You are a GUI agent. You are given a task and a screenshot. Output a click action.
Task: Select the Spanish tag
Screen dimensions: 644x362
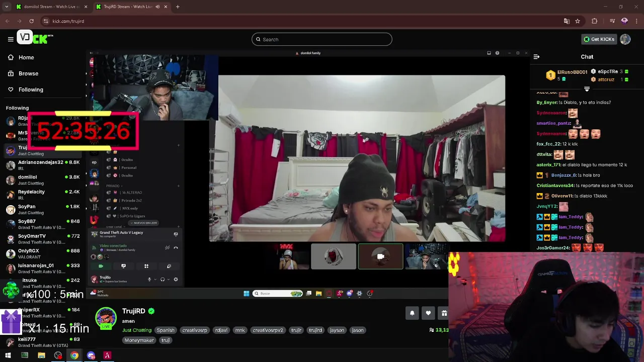coord(165,330)
